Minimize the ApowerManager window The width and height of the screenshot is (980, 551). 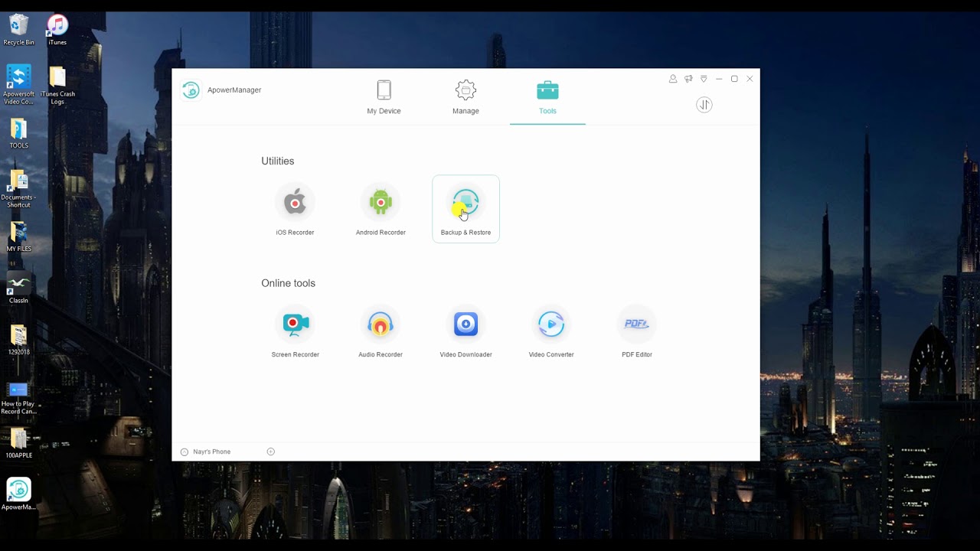(719, 79)
